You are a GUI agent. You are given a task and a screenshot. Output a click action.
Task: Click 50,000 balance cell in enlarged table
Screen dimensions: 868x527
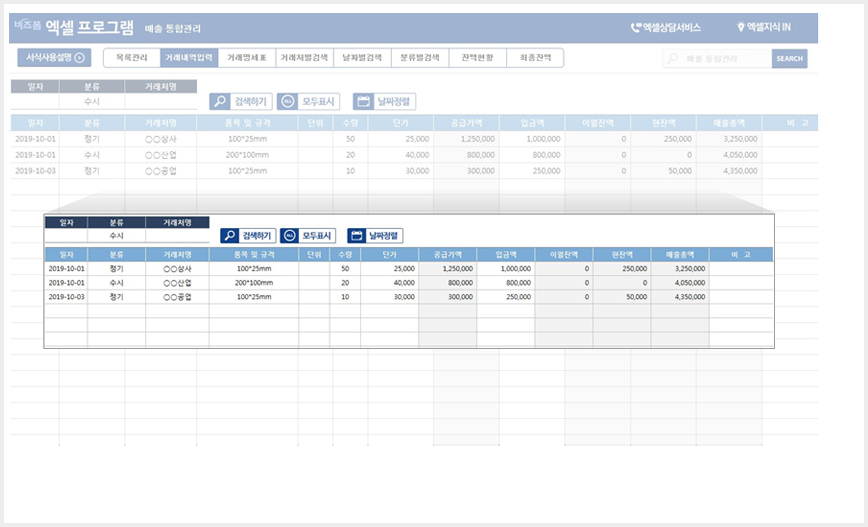622,297
